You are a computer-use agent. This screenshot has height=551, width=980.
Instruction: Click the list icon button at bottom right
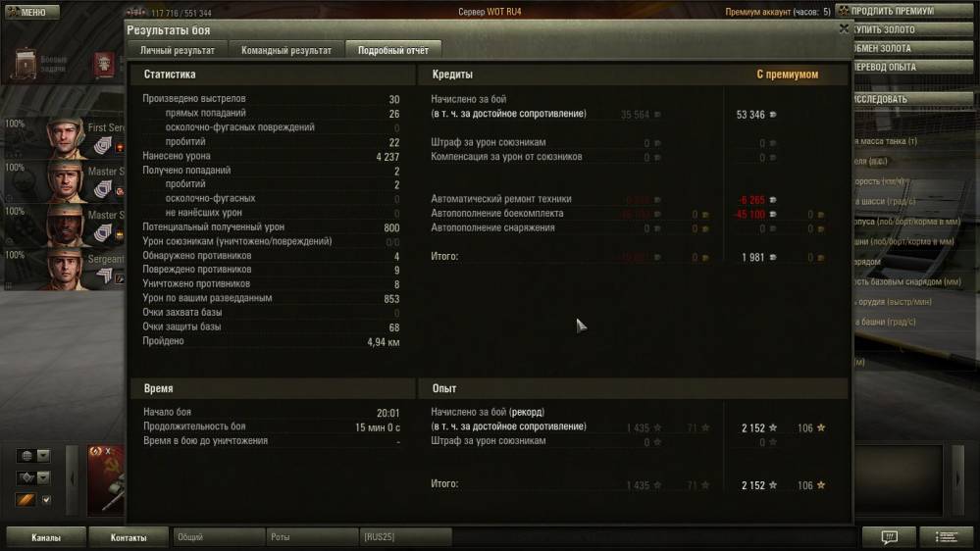point(947,536)
